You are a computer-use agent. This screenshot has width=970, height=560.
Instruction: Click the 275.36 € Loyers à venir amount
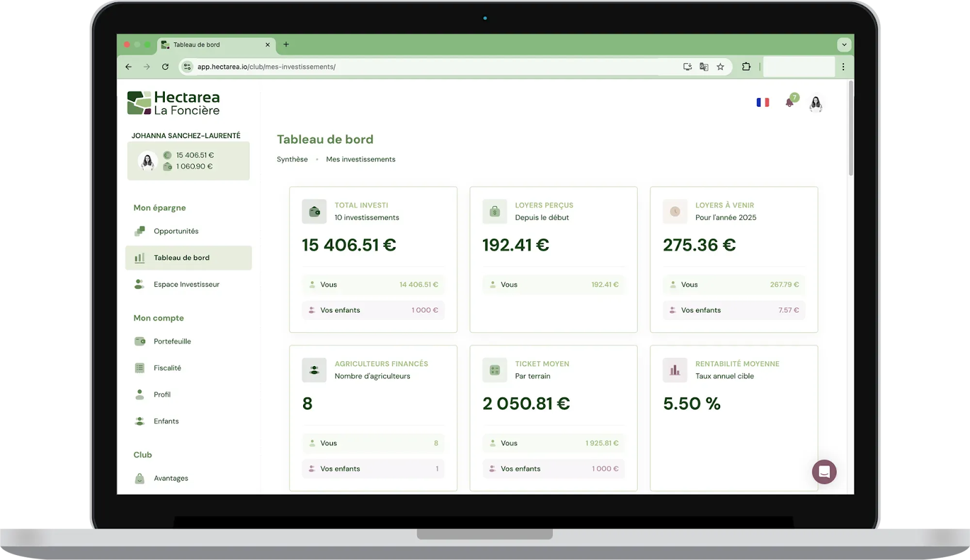pyautogui.click(x=699, y=245)
